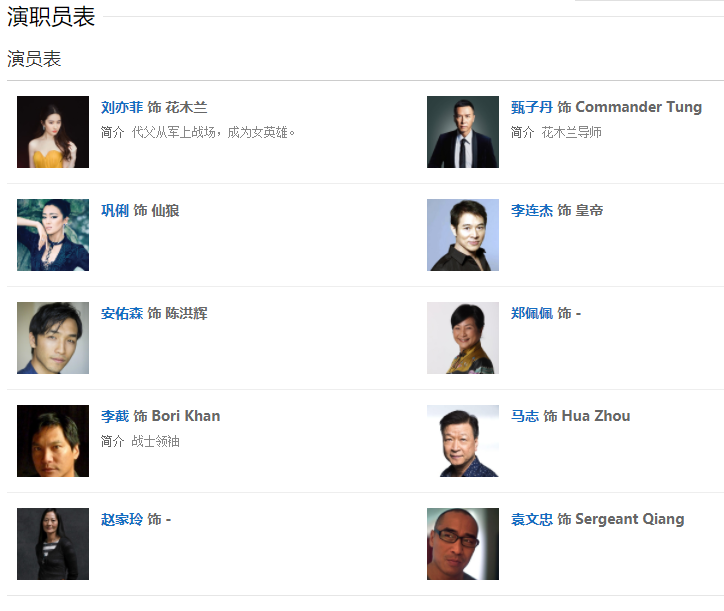
Task: Click 李截's portrait photo
Action: 53,441
